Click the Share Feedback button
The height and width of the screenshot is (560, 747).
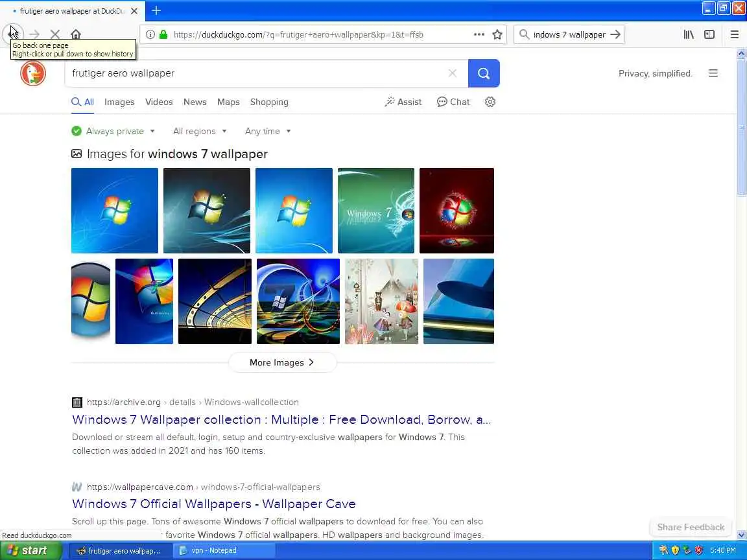pyautogui.click(x=691, y=527)
